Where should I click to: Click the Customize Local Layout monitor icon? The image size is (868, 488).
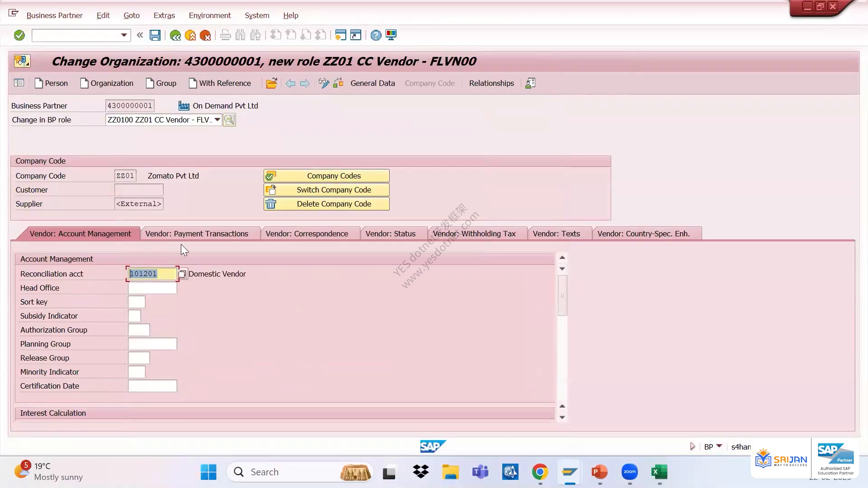coord(391,35)
